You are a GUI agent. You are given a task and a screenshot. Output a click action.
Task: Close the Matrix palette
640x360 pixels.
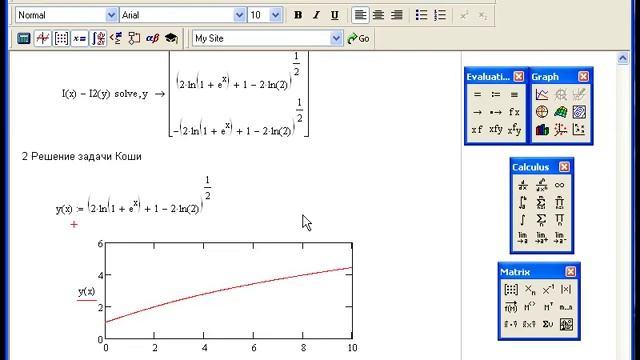point(571,272)
